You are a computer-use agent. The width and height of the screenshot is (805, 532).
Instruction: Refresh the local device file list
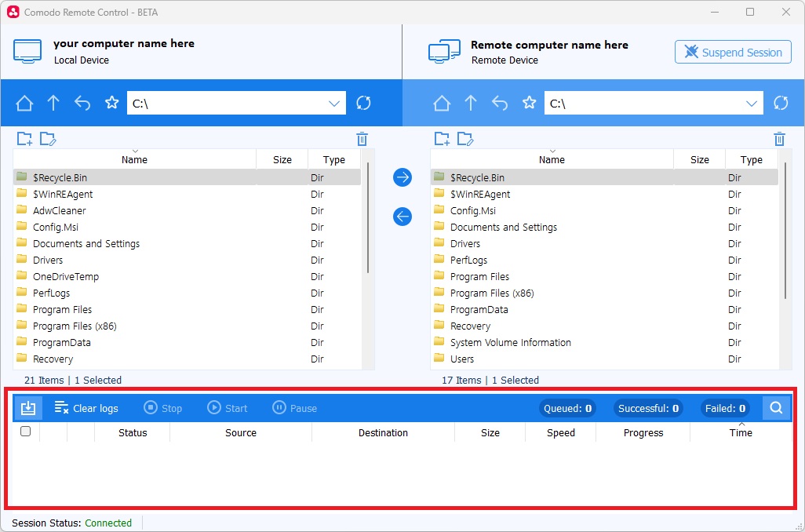[x=363, y=103]
